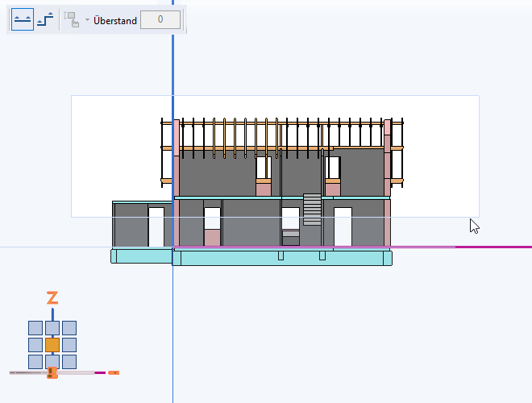Select the flat level placement mode icon
This screenshot has height=403, width=532.
23,20
